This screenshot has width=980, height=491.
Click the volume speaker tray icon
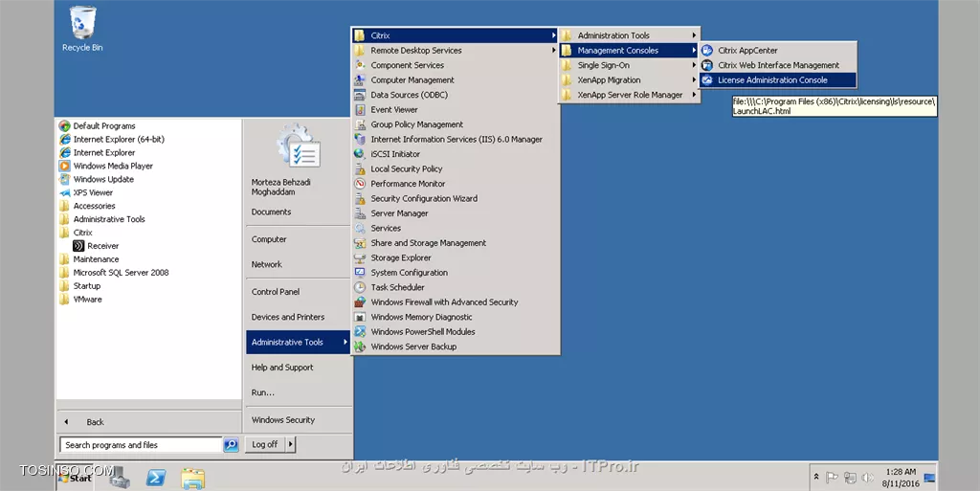click(x=867, y=478)
